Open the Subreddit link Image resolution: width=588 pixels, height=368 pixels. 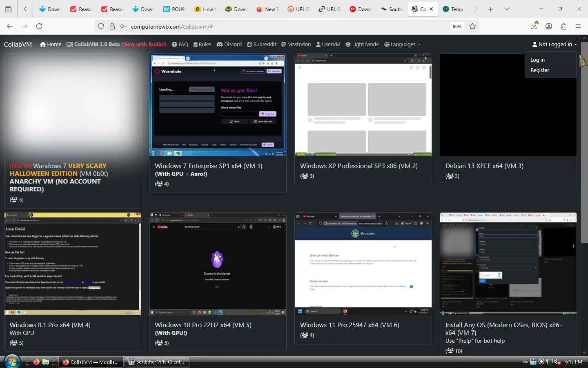(261, 44)
